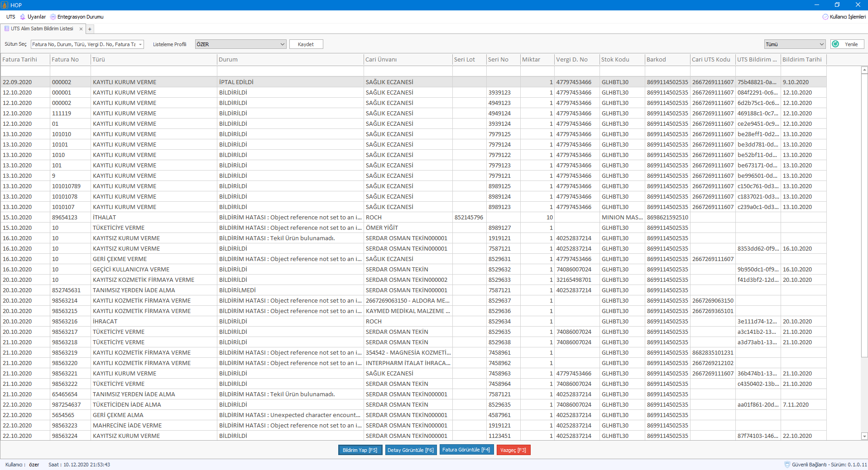This screenshot has height=470, width=868.
Task: Click the Cari Ünvanı column header
Action: click(x=408, y=59)
